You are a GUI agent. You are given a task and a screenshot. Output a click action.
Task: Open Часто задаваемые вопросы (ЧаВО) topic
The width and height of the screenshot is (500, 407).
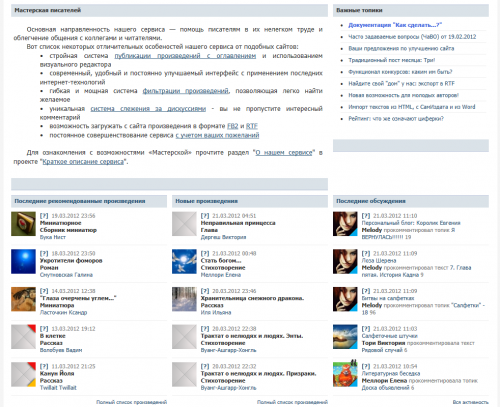pyautogui.click(x=412, y=37)
